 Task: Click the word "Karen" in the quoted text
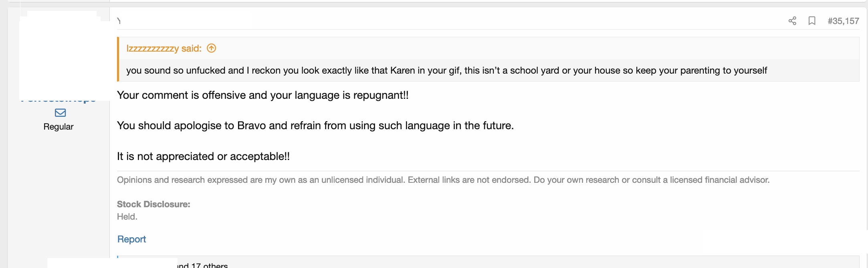click(x=402, y=70)
